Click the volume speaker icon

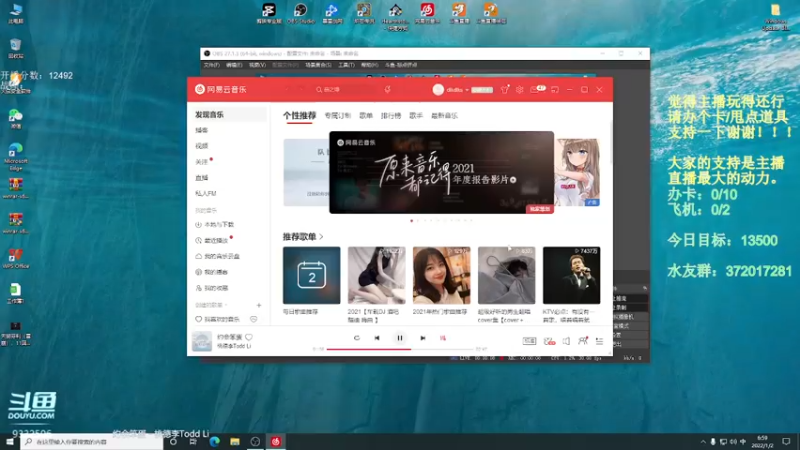(x=566, y=341)
